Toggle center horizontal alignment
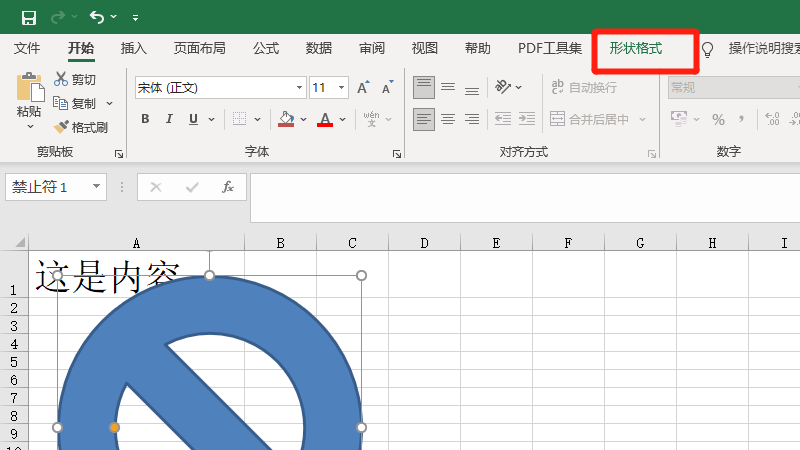The width and height of the screenshot is (800, 450). 448,120
